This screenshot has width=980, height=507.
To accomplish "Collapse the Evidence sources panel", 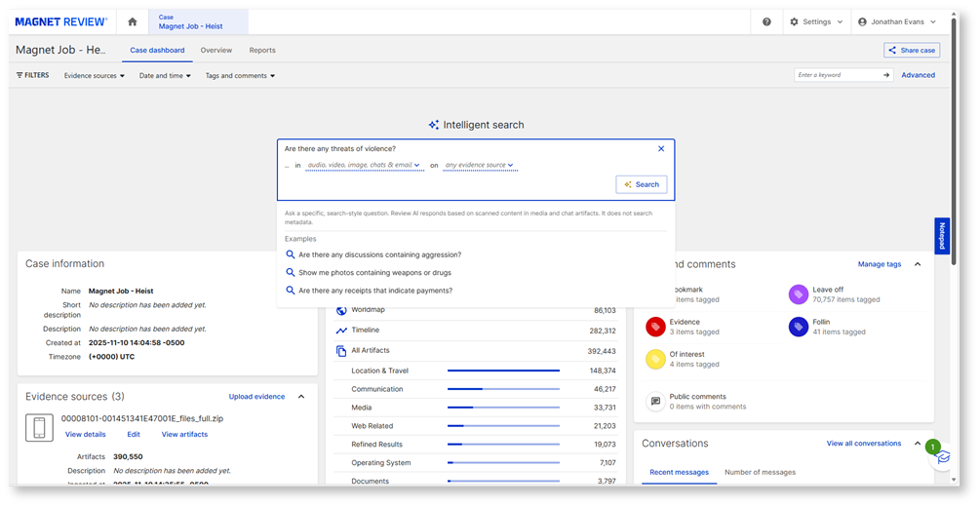I will click(301, 397).
